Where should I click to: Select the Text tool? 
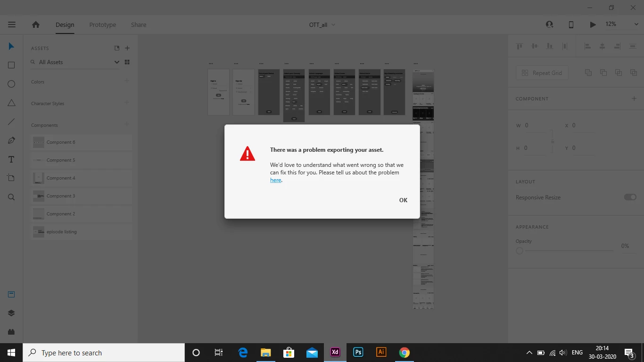point(11,159)
